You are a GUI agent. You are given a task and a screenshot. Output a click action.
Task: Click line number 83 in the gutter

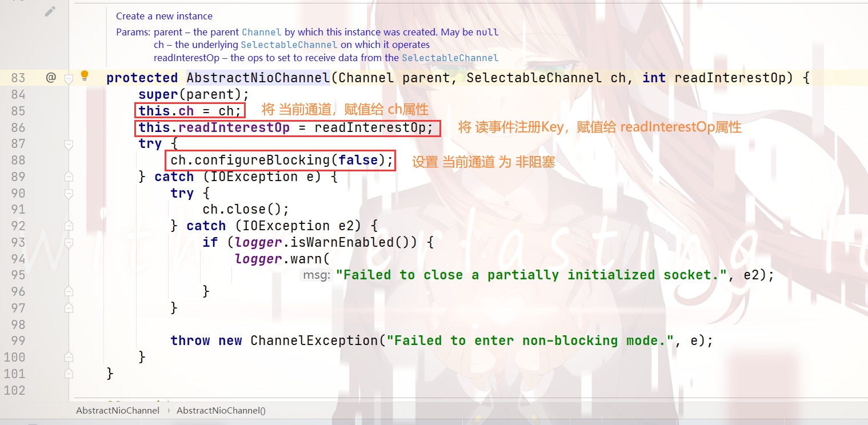[18, 78]
